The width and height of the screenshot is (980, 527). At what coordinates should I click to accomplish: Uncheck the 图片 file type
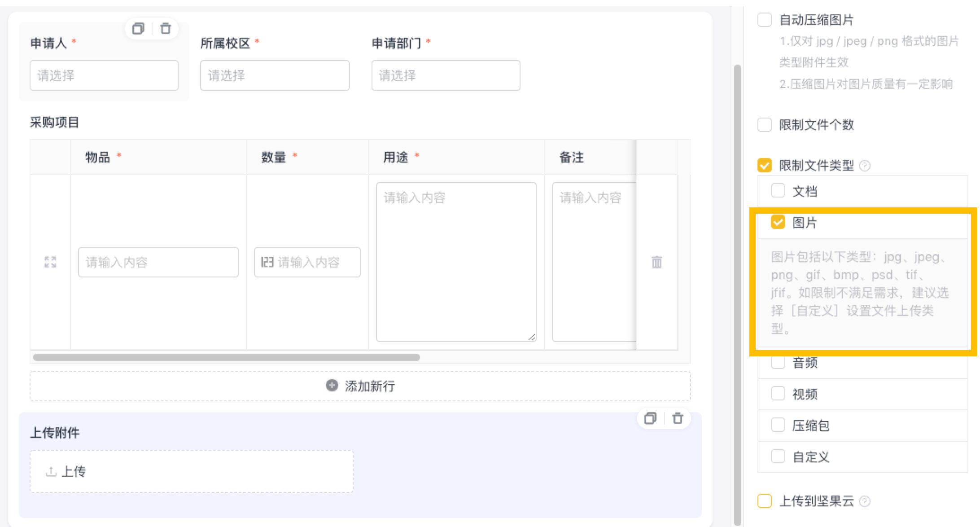tap(778, 222)
